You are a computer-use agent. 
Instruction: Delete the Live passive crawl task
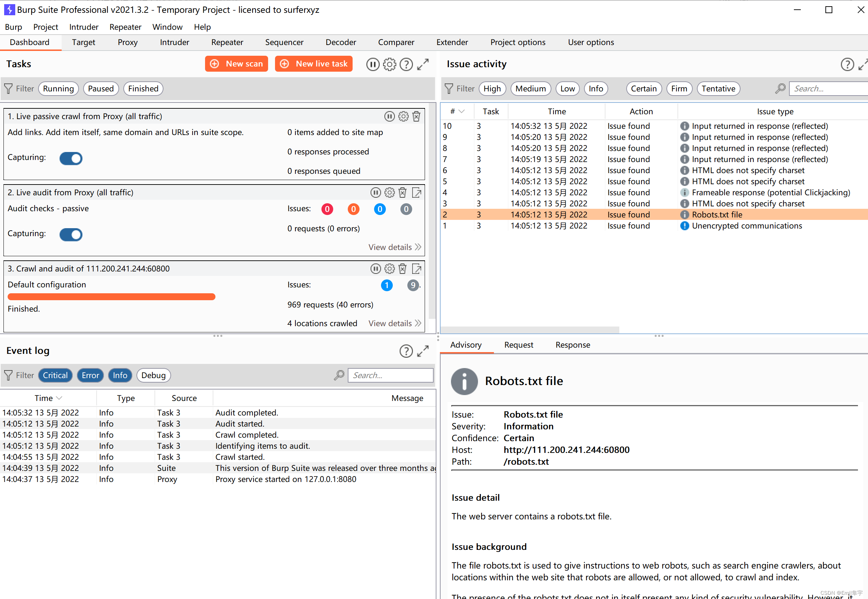417,116
